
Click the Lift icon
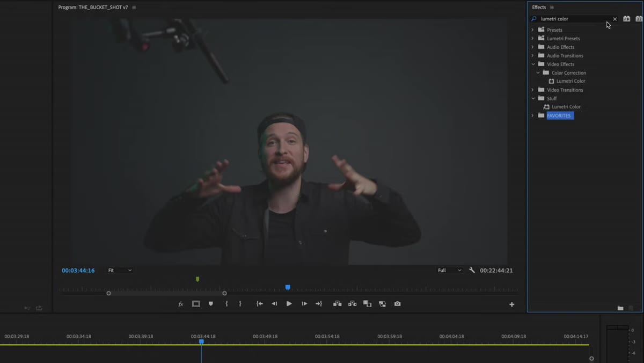point(337,304)
